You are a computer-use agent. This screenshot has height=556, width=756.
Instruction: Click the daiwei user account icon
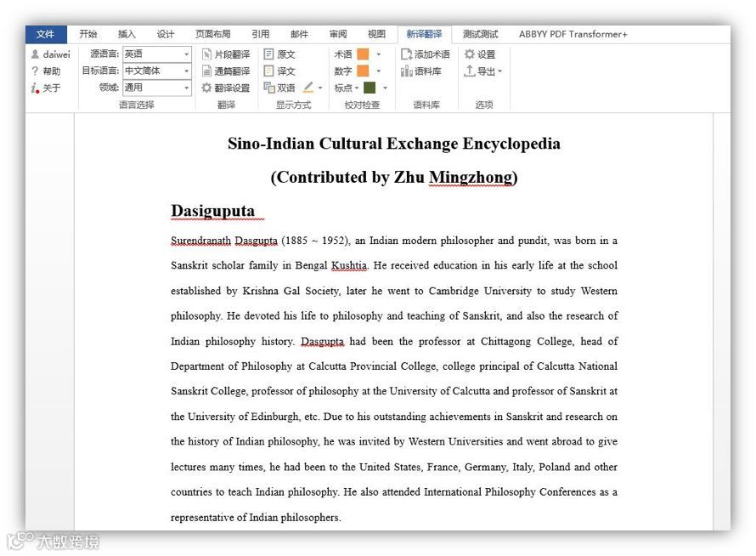pyautogui.click(x=35, y=54)
